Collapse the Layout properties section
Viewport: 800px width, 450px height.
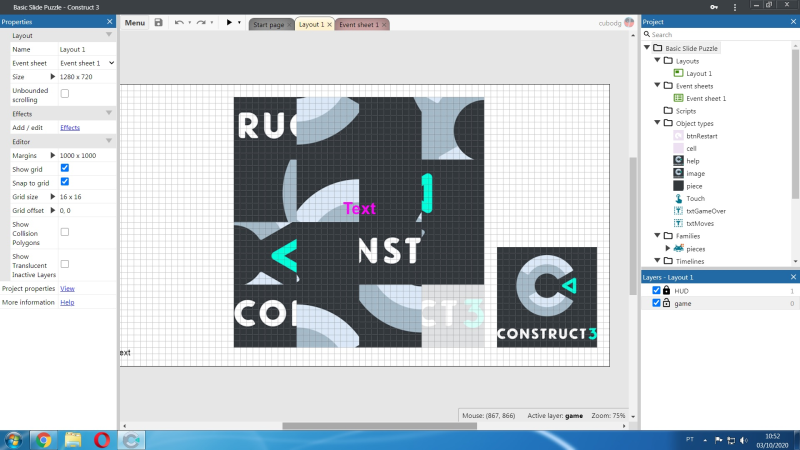(109, 35)
